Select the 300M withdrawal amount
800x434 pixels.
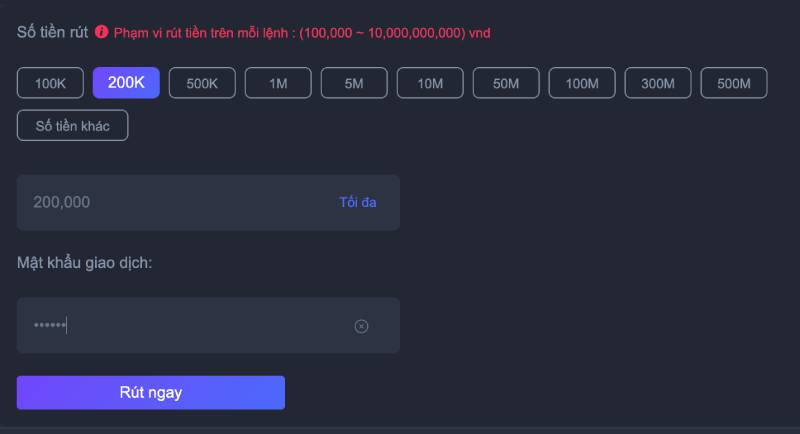click(658, 83)
